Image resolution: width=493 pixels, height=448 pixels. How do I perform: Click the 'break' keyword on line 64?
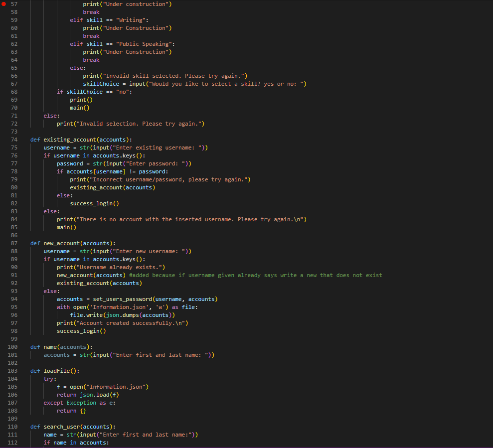click(91, 60)
